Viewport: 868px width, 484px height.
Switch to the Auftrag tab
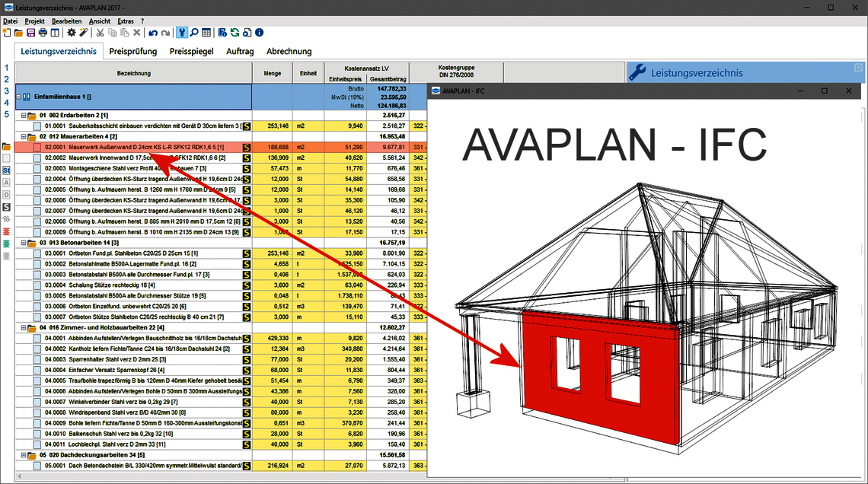[241, 52]
